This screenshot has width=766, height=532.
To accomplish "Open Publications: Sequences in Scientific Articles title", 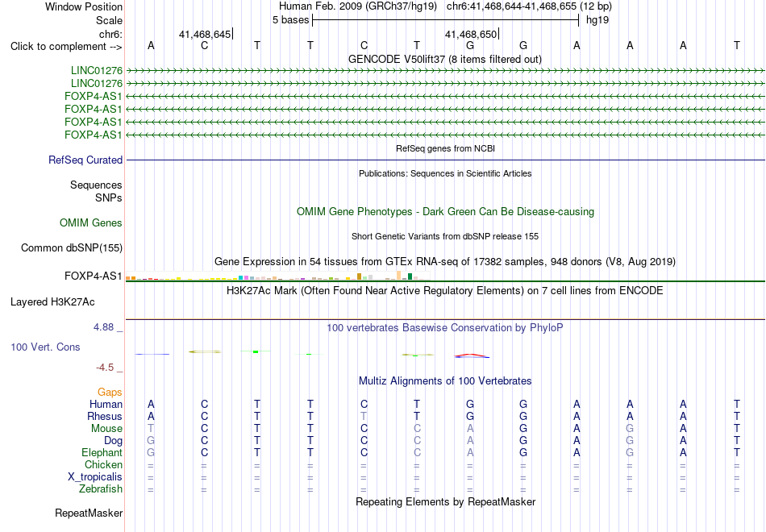I will click(445, 173).
